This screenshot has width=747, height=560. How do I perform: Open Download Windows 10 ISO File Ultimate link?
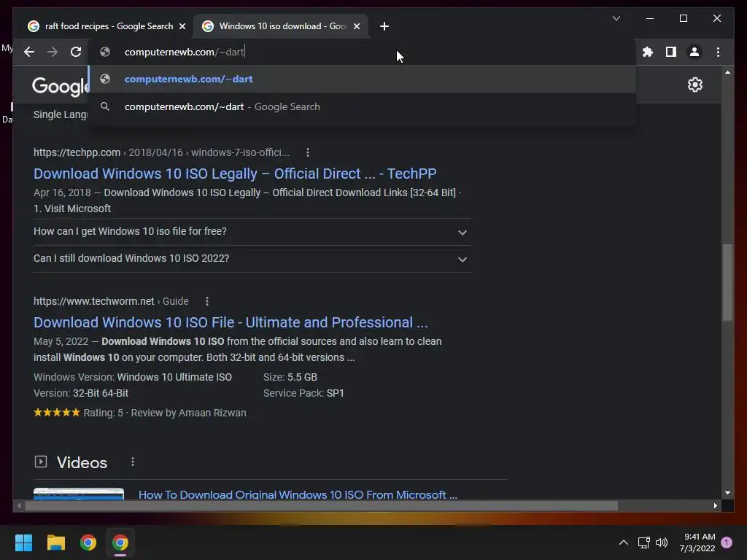click(x=231, y=322)
